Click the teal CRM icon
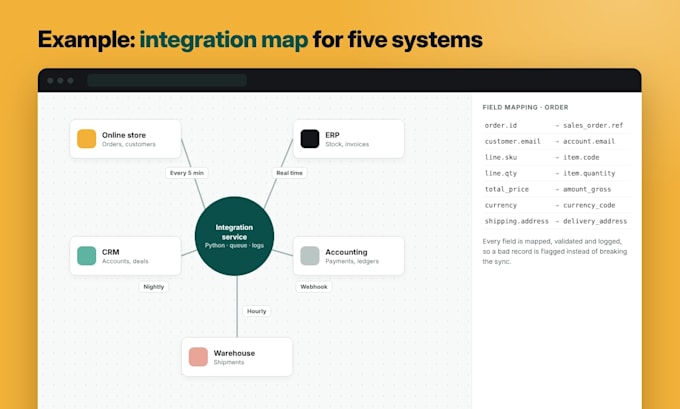This screenshot has width=680, height=409. pos(87,256)
